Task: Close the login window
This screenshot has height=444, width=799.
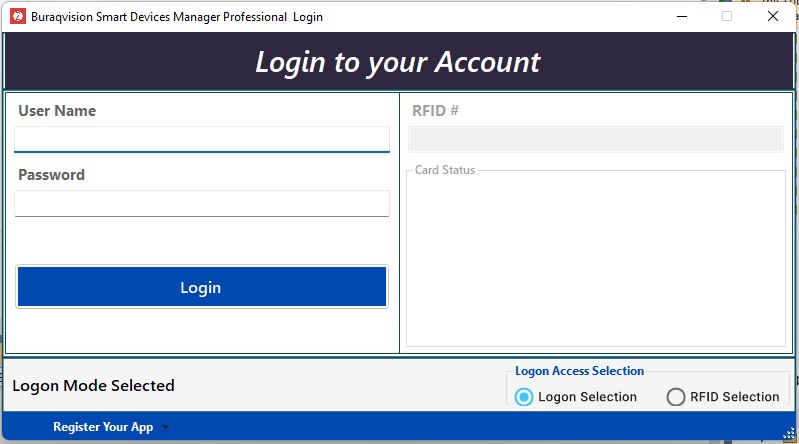Action: (772, 16)
